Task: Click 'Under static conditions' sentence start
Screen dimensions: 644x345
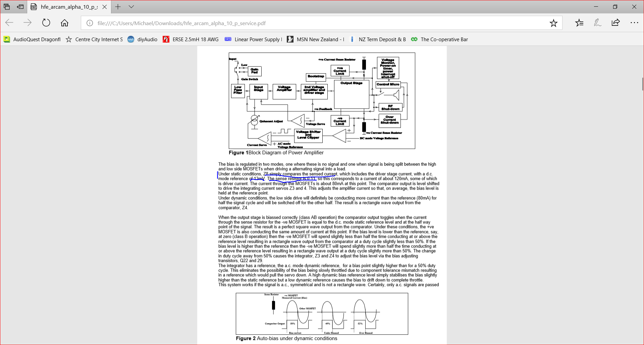Action: click(x=239, y=174)
